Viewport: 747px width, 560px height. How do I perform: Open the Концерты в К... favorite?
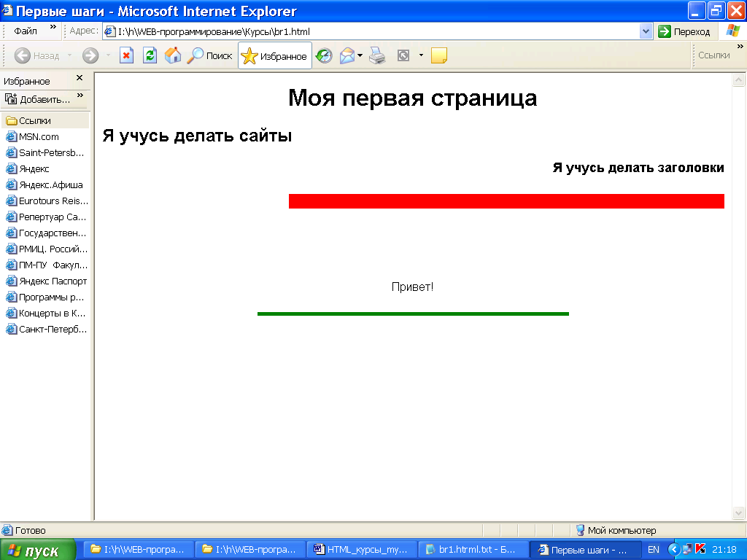(x=46, y=314)
